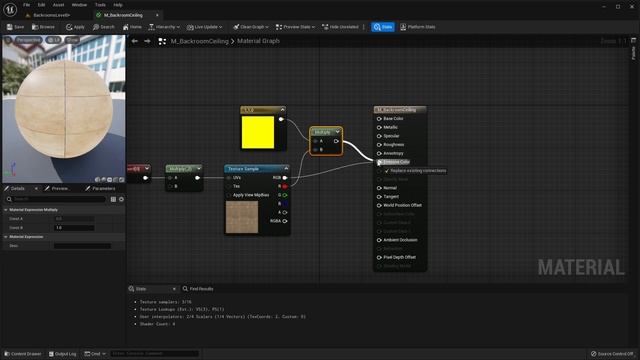This screenshot has width=640, height=360.
Task: Click the property matrix grid icon in Details
Action: pos(113,199)
